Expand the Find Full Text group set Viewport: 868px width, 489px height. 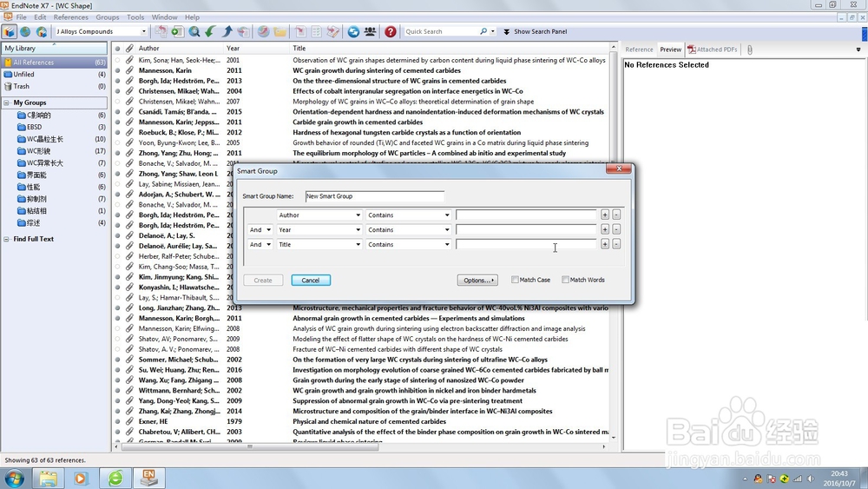[7, 239]
